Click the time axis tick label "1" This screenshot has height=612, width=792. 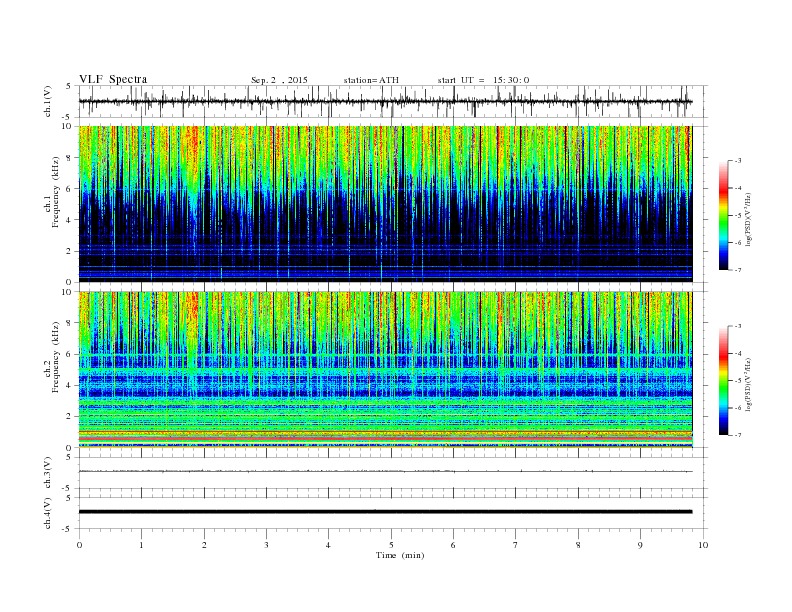click(x=141, y=545)
